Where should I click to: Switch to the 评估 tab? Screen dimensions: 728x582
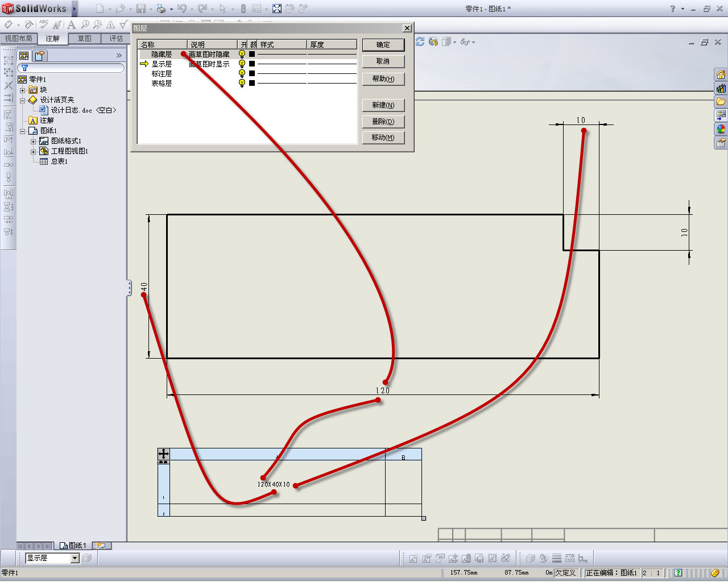(116, 39)
